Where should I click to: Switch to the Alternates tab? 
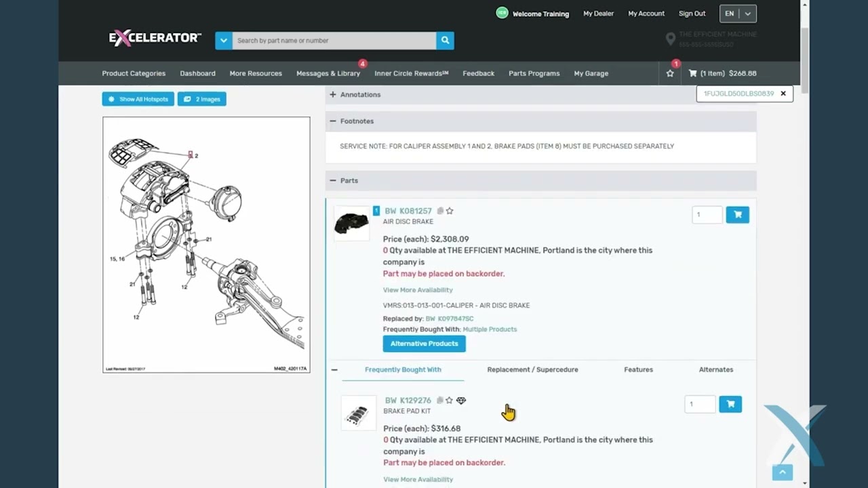(716, 370)
